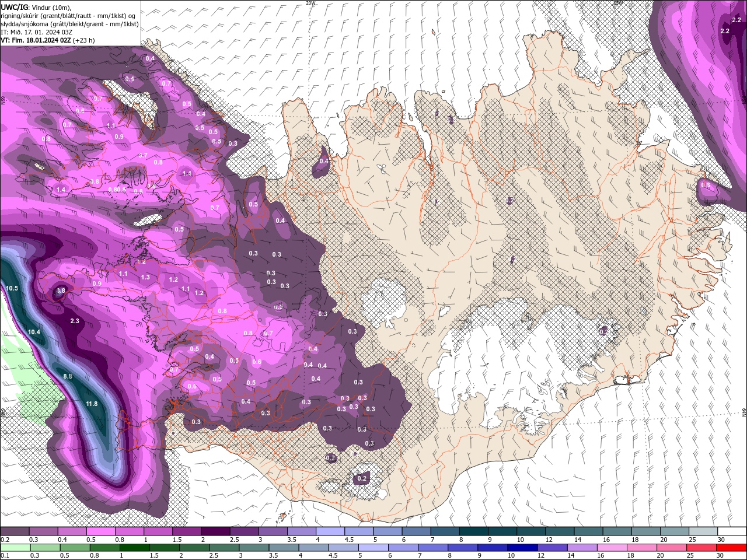Pick the 7 blue swatch in rain scale

pos(434,548)
